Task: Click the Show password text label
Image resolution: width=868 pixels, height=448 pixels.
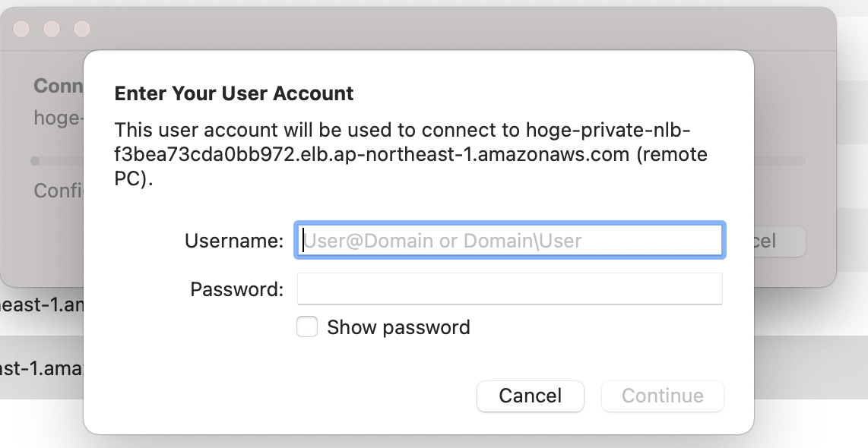Action: point(398,327)
